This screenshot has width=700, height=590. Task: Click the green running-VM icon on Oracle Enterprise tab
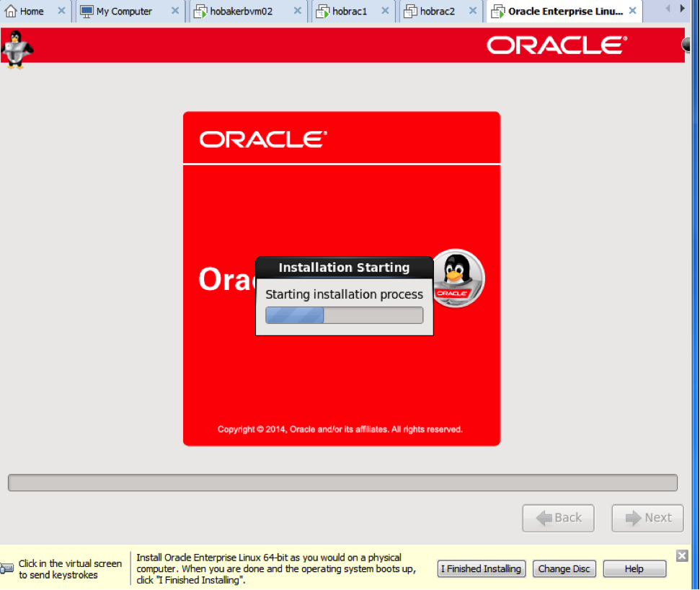[499, 11]
